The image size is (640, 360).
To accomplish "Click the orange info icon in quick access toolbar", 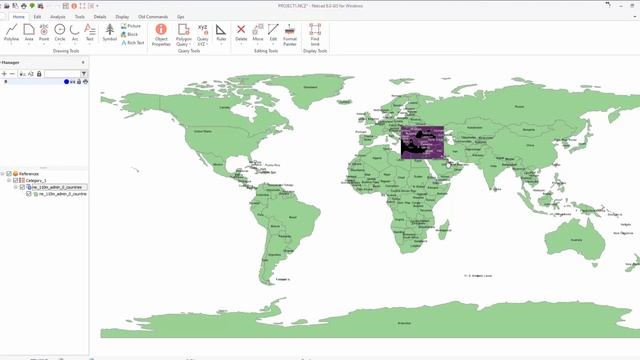I will (x=74, y=6).
